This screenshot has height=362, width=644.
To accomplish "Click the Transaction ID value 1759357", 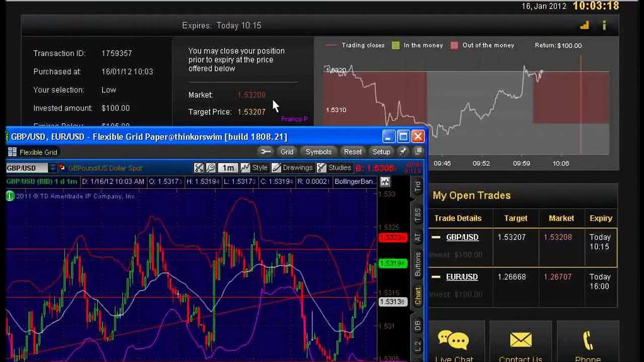I will (117, 53).
